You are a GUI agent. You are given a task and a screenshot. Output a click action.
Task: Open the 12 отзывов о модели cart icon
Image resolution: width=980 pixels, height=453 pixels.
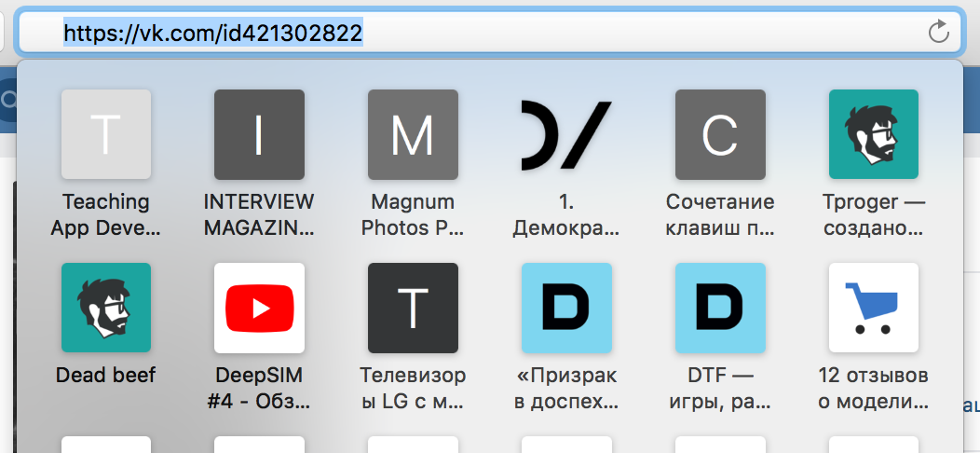tap(874, 308)
